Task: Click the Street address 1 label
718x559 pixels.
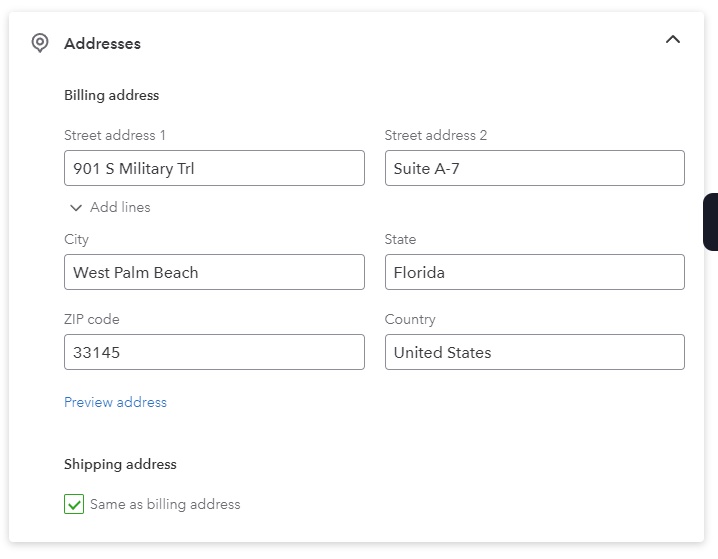Action: pyautogui.click(x=114, y=135)
